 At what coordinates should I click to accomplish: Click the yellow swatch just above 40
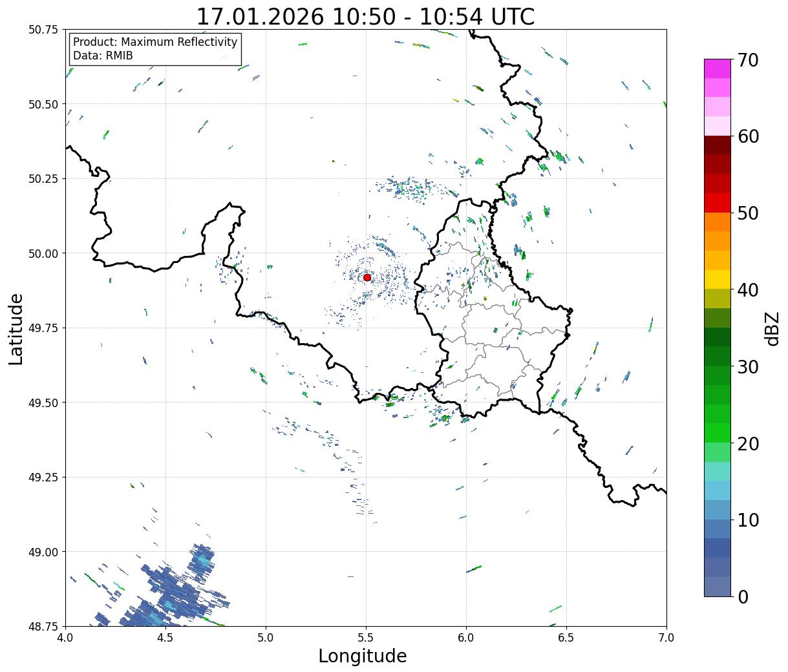tap(718, 279)
